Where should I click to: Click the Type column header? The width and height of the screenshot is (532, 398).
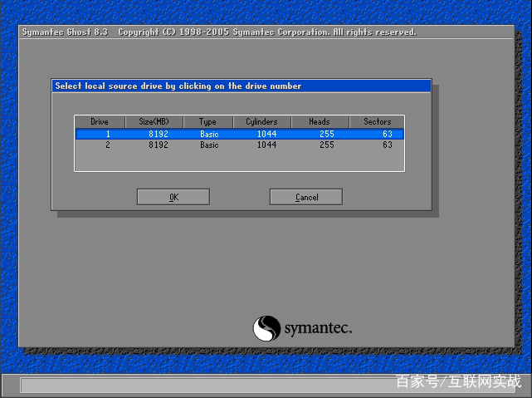tap(208, 121)
